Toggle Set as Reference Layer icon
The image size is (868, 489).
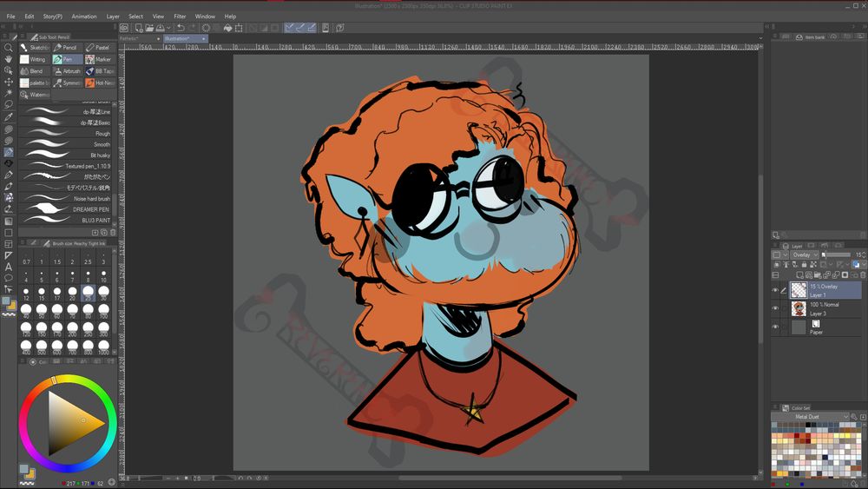786,265
